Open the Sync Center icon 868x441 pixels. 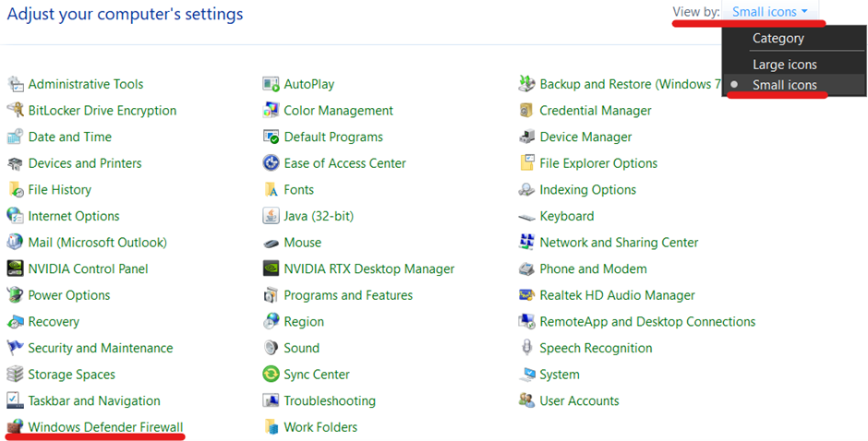point(271,374)
